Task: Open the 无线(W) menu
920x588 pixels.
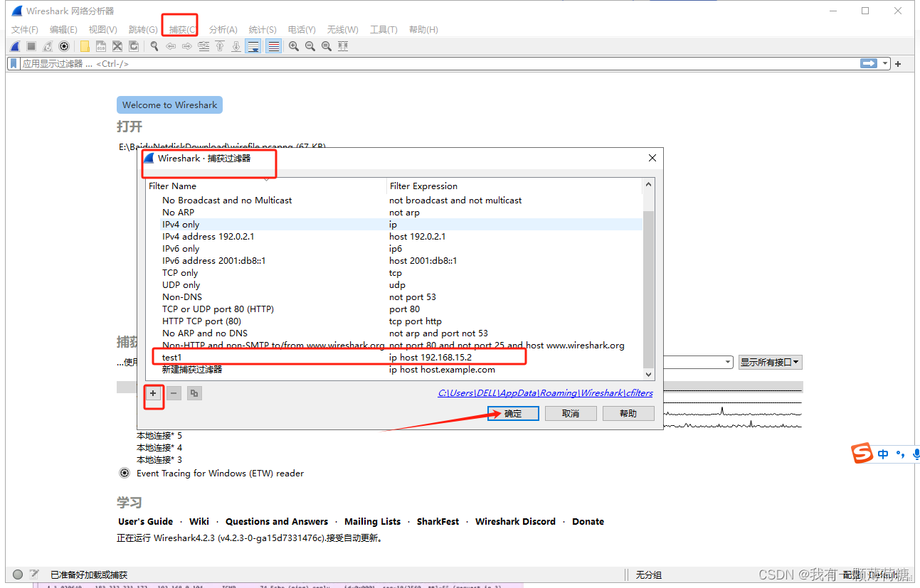Action: coord(342,29)
